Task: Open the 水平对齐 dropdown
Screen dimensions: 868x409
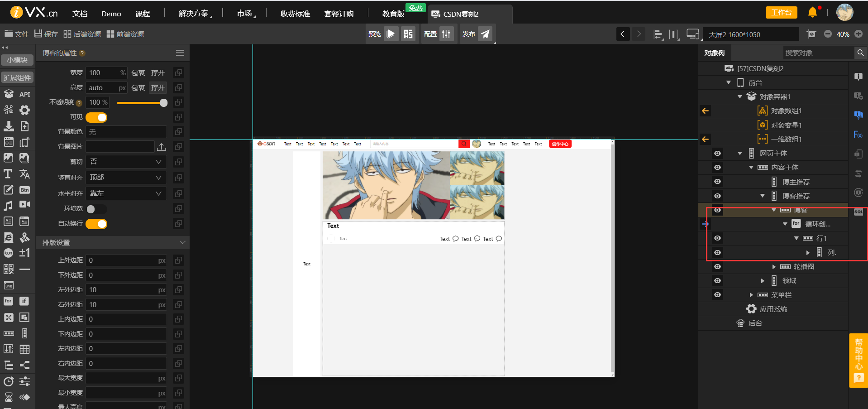Action: tap(126, 193)
